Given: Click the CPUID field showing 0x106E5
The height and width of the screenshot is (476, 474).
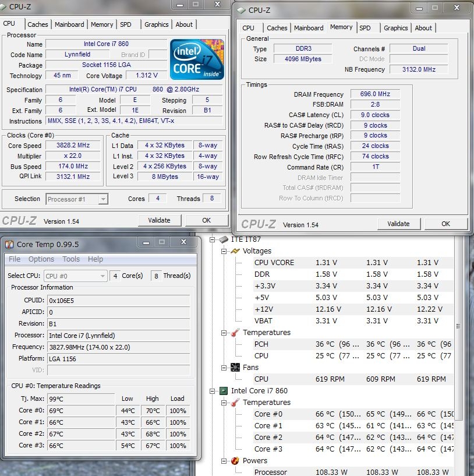Looking at the screenshot, I should tap(119, 301).
